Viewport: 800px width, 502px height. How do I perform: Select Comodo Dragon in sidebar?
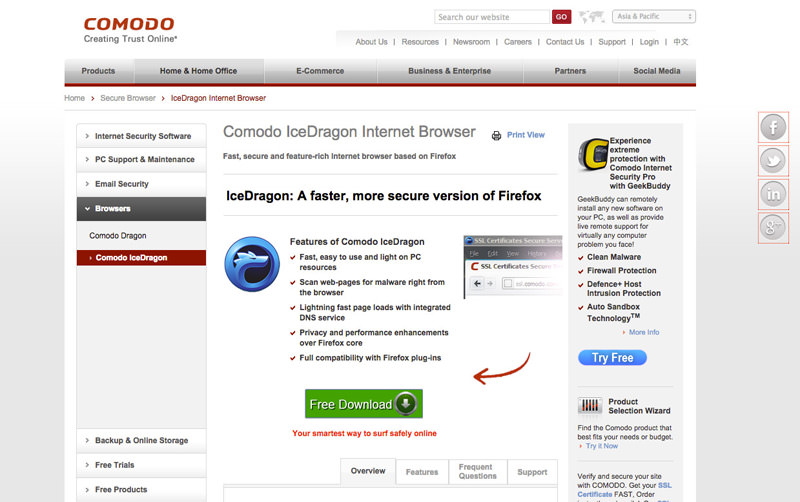[x=118, y=236]
